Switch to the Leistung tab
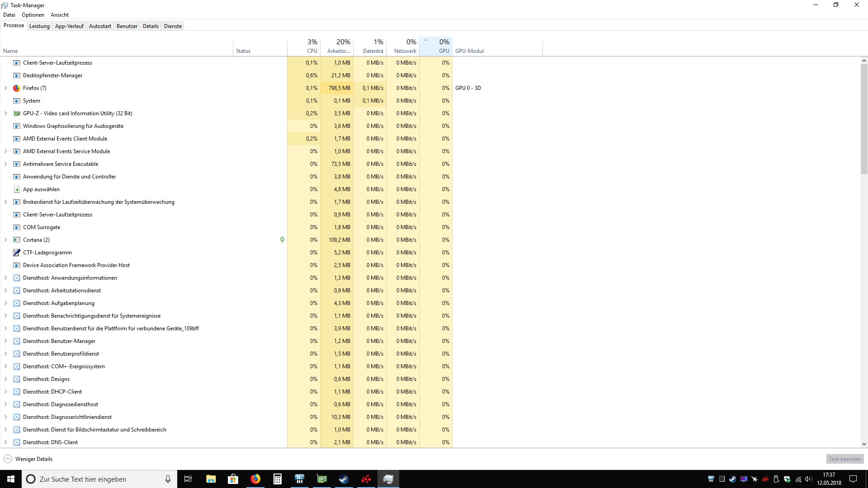 (39, 26)
